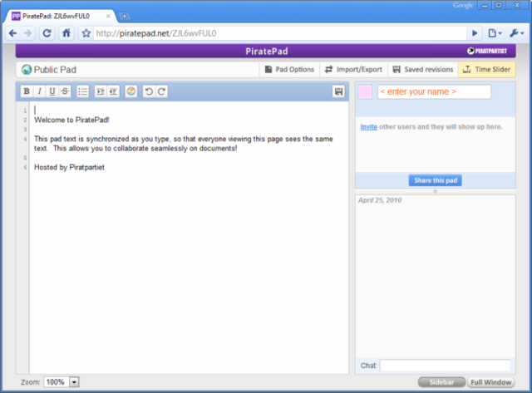Open the Zoom percentage dropdown
532x393 pixels.
[74, 382]
